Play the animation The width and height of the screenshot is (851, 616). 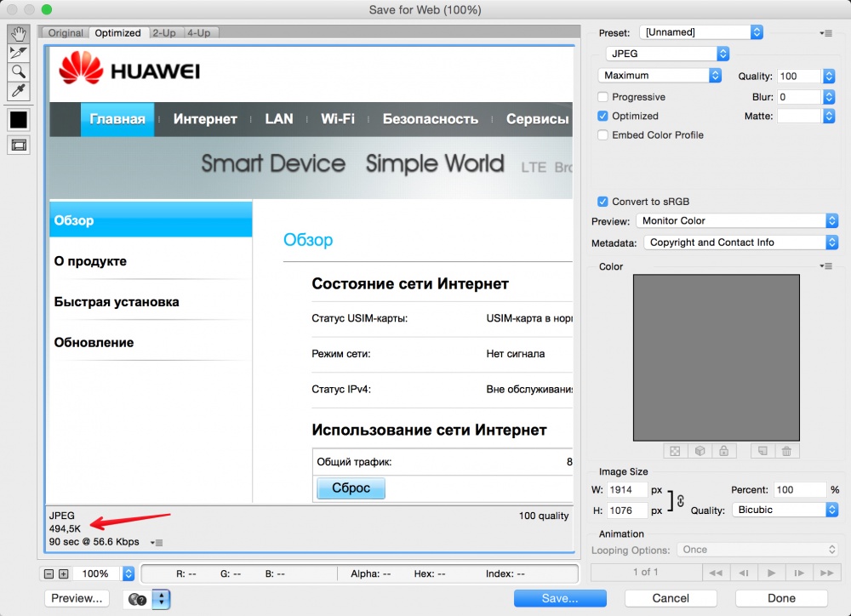coord(771,573)
